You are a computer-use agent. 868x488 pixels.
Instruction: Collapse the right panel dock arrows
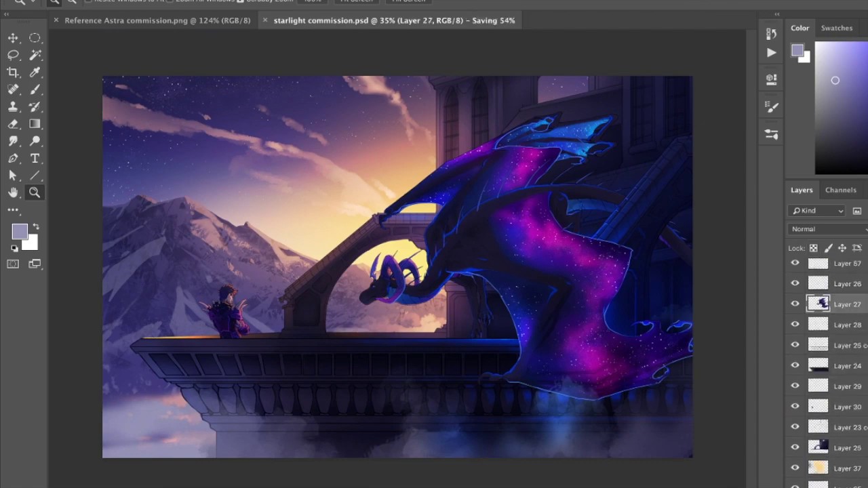tap(777, 14)
